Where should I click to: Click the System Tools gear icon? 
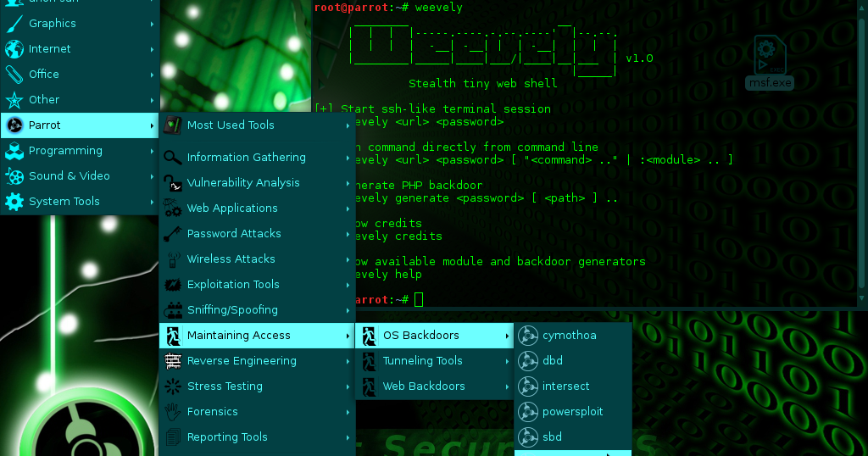pos(14,202)
